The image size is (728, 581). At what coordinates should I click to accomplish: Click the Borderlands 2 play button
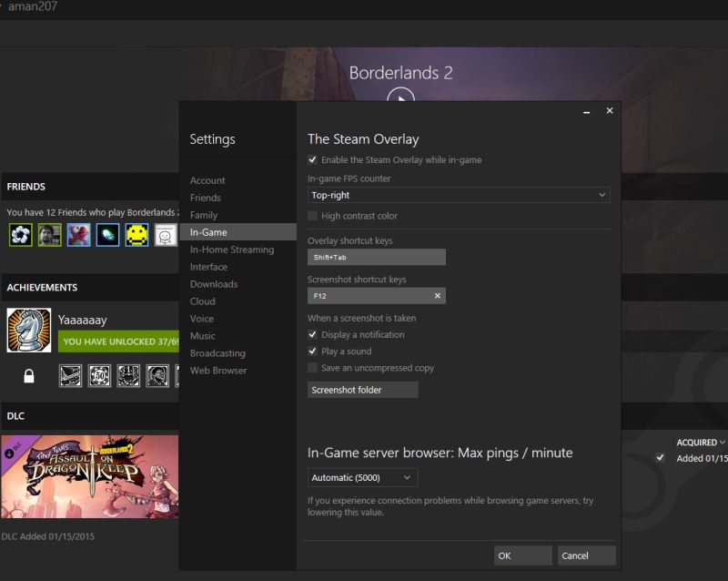400,95
